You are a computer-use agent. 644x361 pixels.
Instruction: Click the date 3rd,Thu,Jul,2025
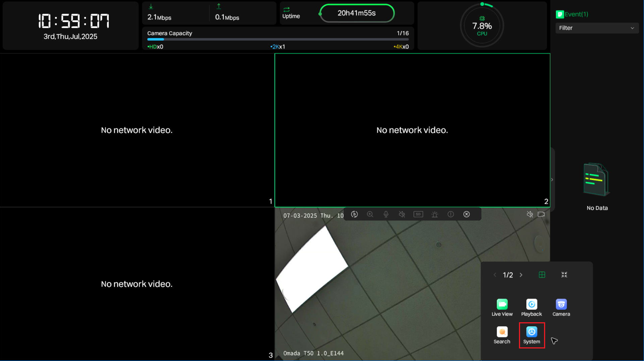[x=70, y=37]
